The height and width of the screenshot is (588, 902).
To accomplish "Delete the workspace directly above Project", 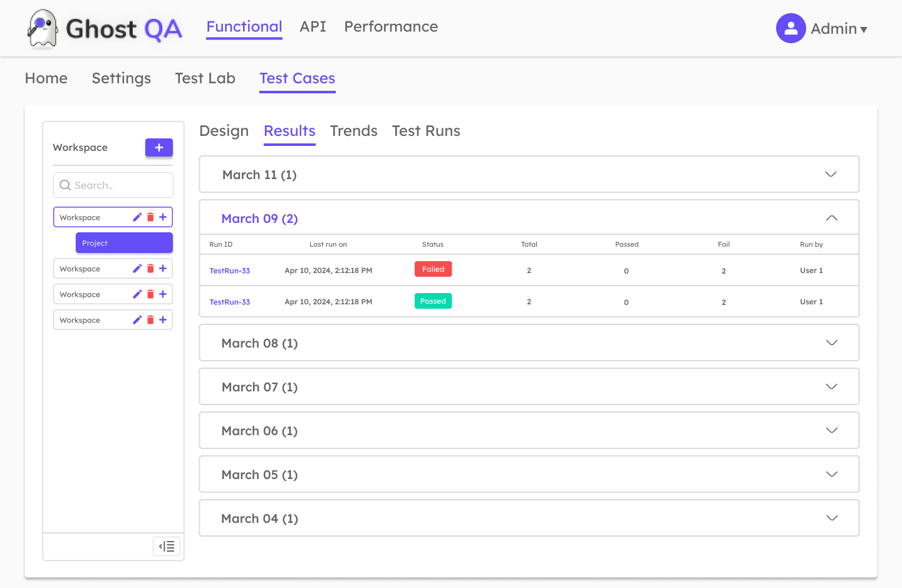I will pos(150,217).
